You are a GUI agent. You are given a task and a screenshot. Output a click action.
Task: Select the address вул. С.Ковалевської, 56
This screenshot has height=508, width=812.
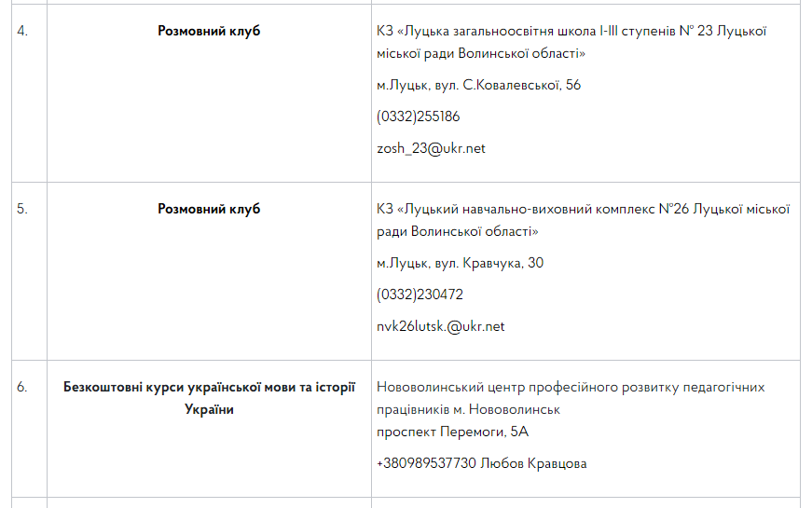[x=504, y=85]
